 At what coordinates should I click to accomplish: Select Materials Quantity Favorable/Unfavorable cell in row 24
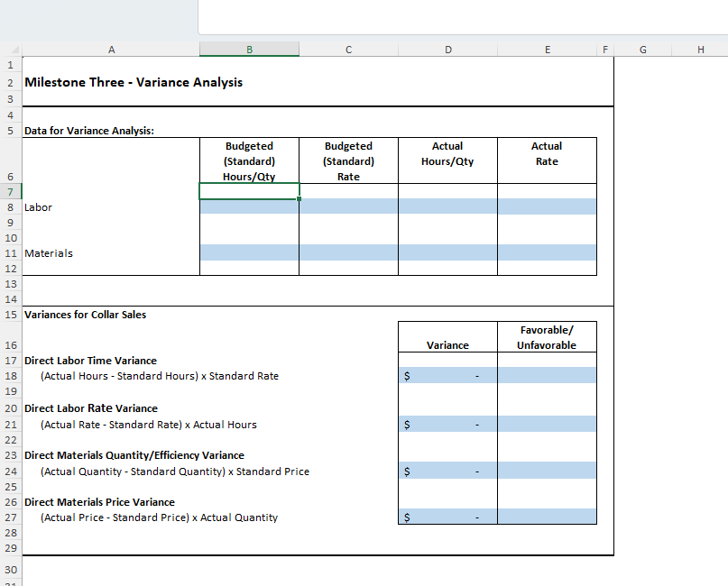click(547, 471)
